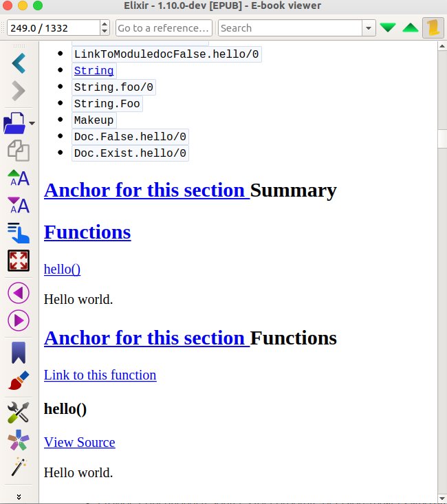This screenshot has height=504, width=447.
Task: Go to previous page with magenta left arrow
Action: pyautogui.click(x=19, y=293)
